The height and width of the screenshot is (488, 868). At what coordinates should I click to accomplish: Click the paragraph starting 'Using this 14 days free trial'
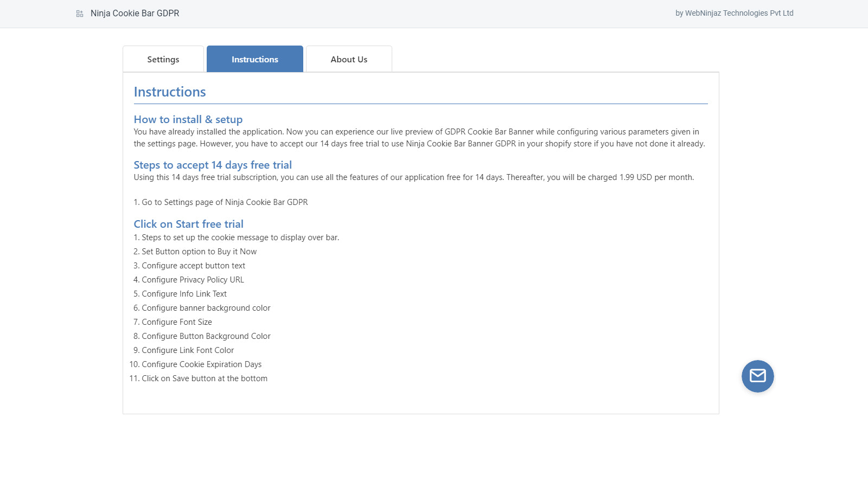tap(414, 177)
